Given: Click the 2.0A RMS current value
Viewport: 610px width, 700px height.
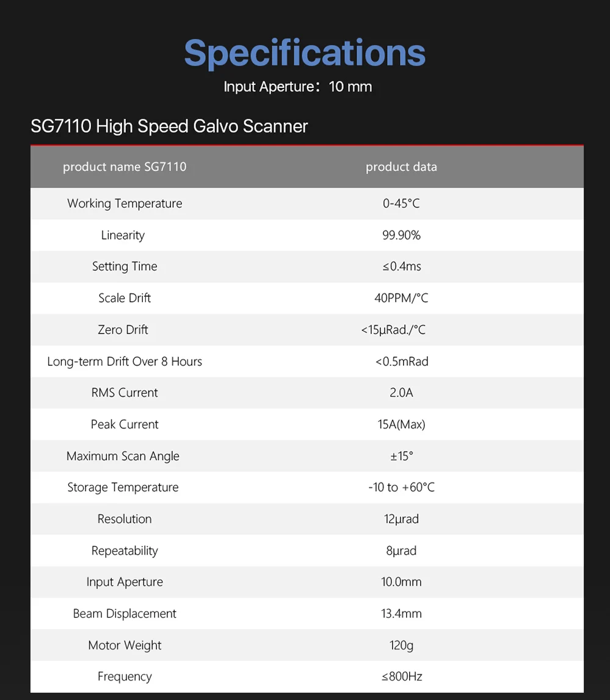Looking at the screenshot, I should [401, 393].
